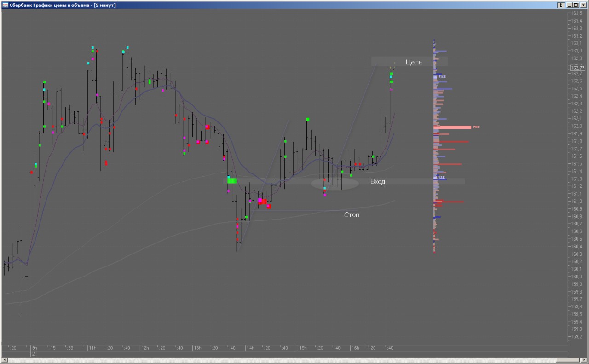Image resolution: width=589 pixels, height=364 pixels.
Task: Click the left scroll arrow of horizontal scrollbar
Action: pos(4,360)
